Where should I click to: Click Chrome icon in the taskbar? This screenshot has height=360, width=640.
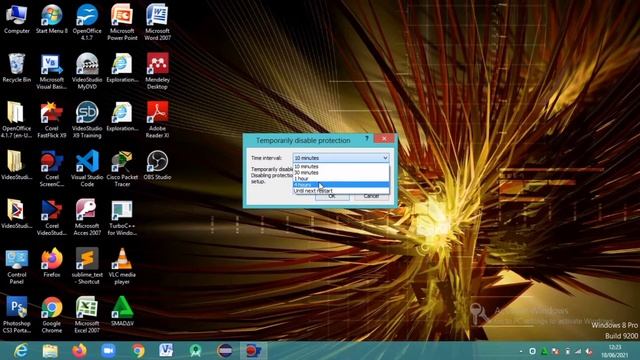pos(138,351)
